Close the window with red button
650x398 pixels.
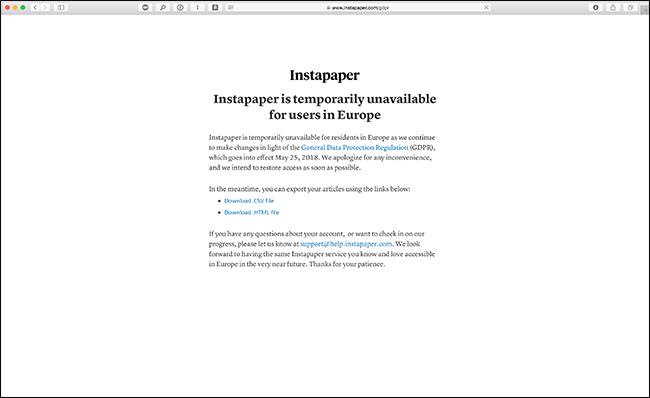point(7,7)
